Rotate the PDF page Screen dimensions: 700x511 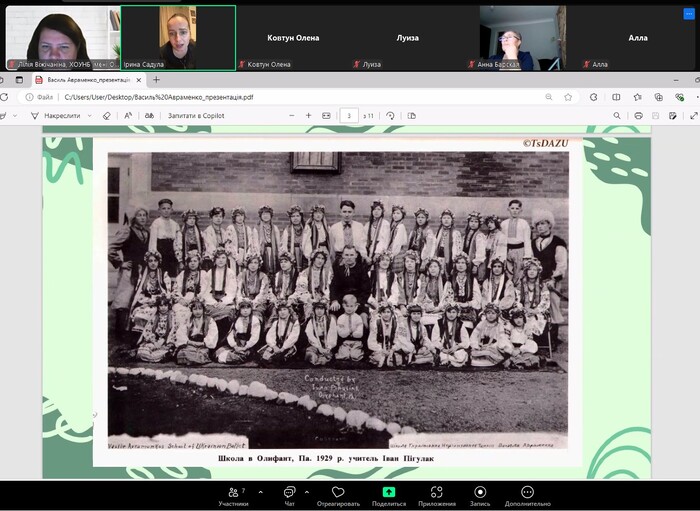[x=390, y=116]
